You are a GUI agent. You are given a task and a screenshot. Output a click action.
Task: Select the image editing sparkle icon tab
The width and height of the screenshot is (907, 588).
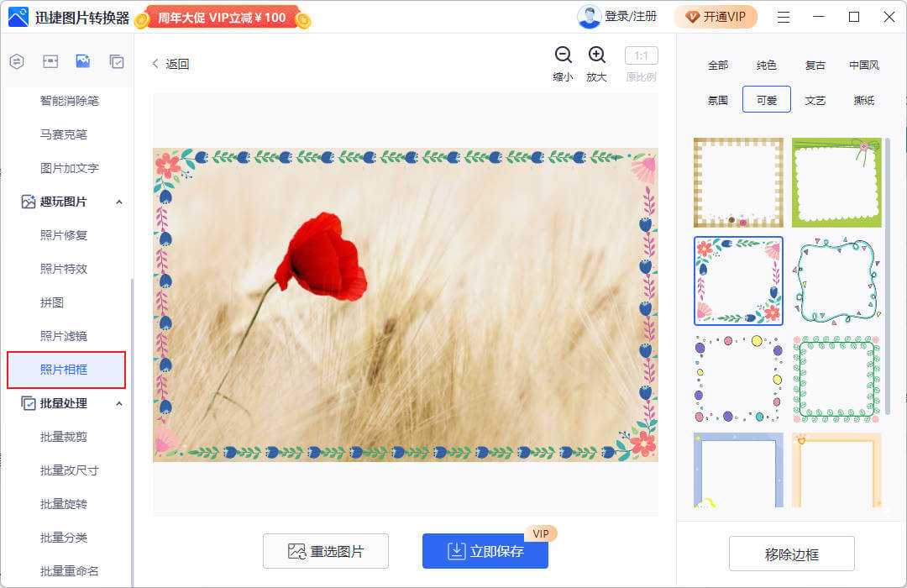pos(83,61)
